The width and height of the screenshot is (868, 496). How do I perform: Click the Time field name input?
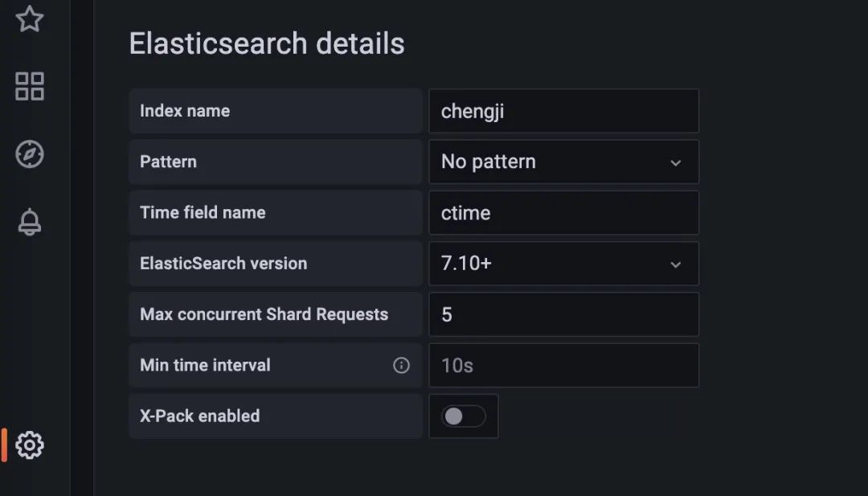click(563, 212)
